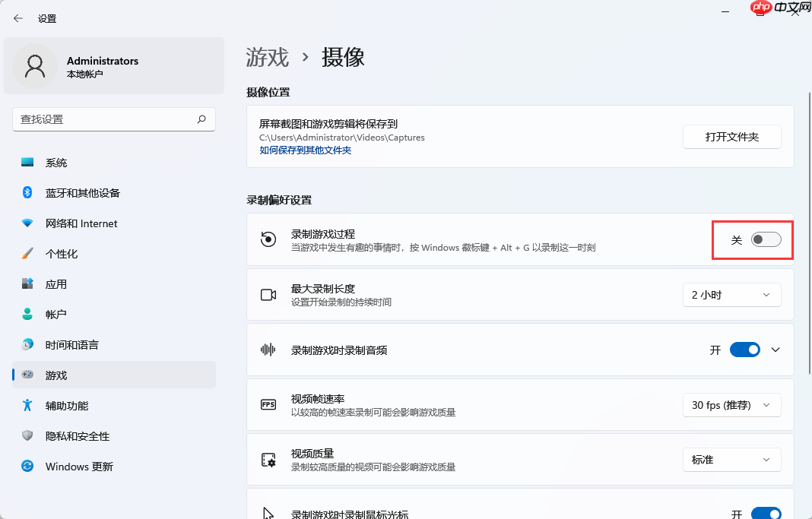Open the 视频质量 dropdown set to 标准
The image size is (812, 519).
pyautogui.click(x=731, y=459)
